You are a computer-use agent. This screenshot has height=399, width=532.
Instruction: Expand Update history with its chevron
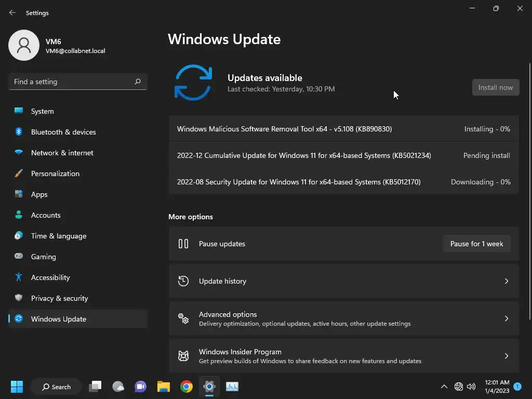(506, 281)
